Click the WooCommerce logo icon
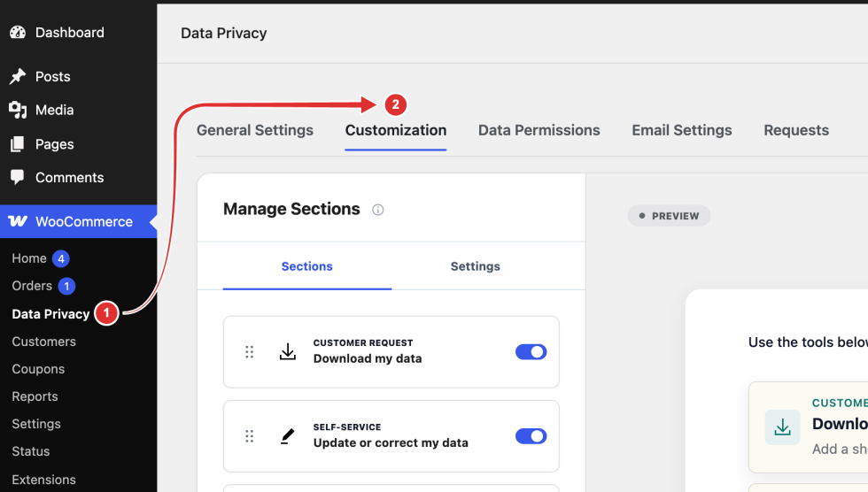 18,221
